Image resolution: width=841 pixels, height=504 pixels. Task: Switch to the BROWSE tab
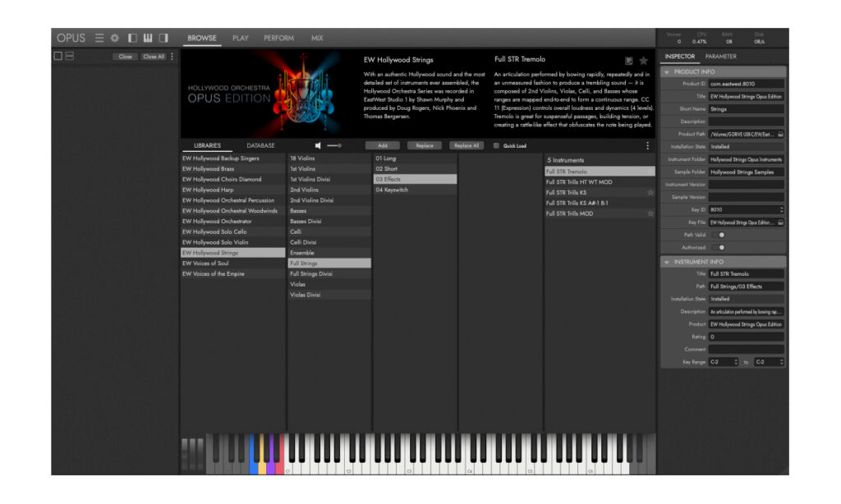click(x=202, y=38)
